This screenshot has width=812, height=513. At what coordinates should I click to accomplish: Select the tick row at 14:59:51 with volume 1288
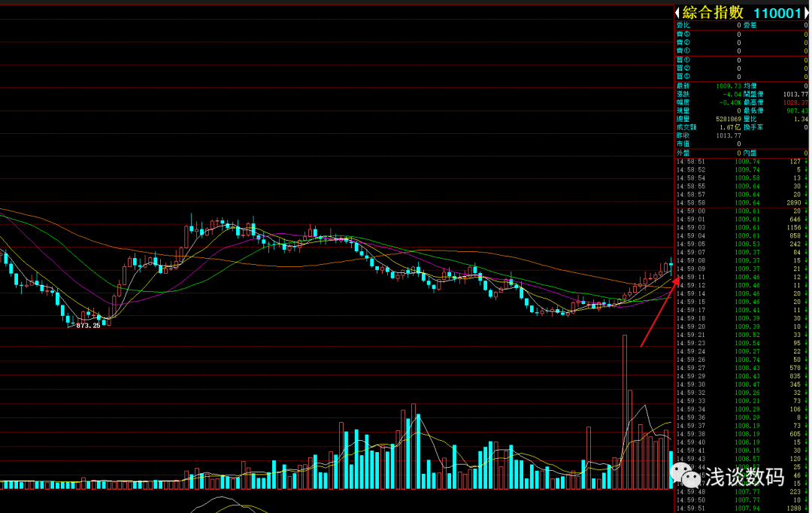(741, 508)
